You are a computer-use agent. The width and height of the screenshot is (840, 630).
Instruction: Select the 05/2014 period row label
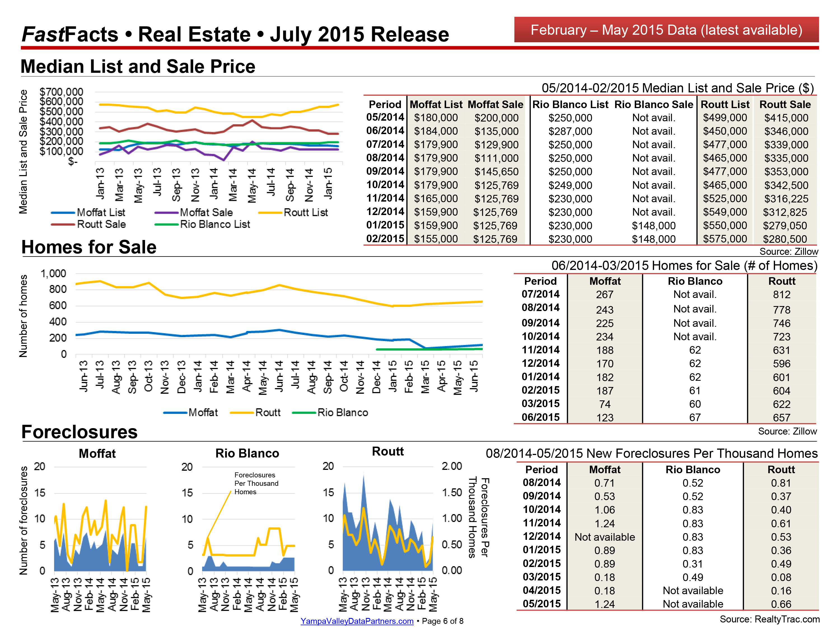click(385, 117)
